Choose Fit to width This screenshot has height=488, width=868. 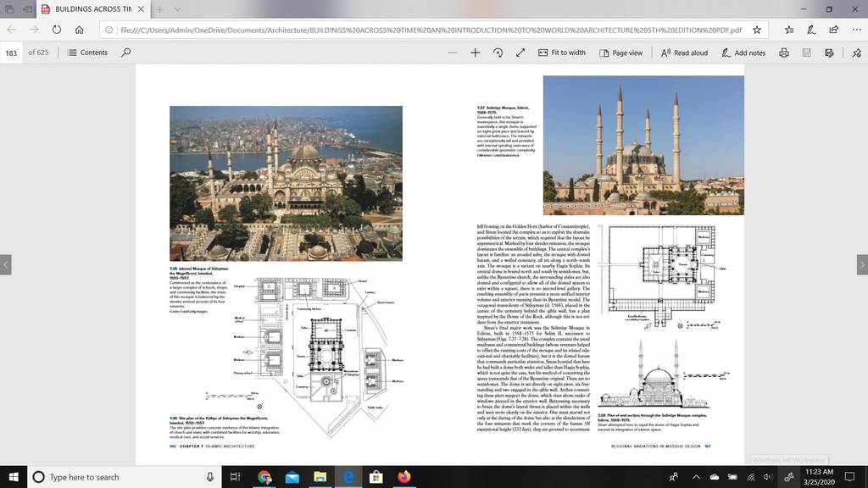click(x=562, y=53)
